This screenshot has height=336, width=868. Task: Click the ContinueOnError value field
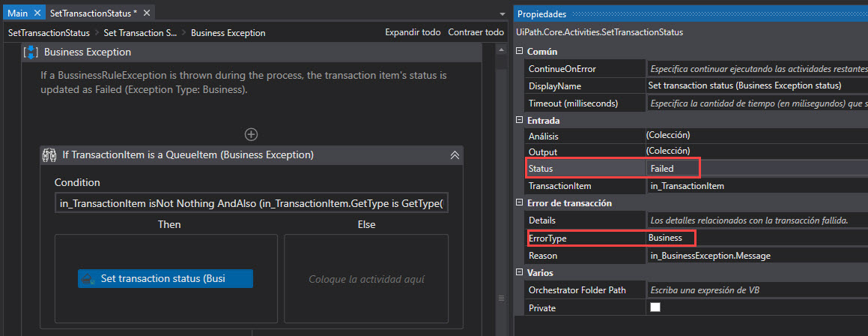pyautogui.click(x=756, y=69)
